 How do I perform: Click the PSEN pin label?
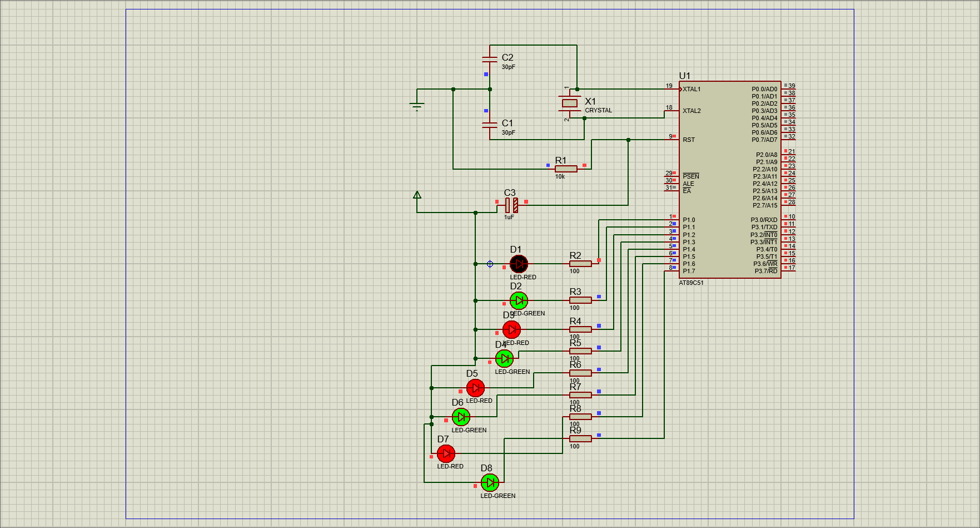click(x=691, y=176)
